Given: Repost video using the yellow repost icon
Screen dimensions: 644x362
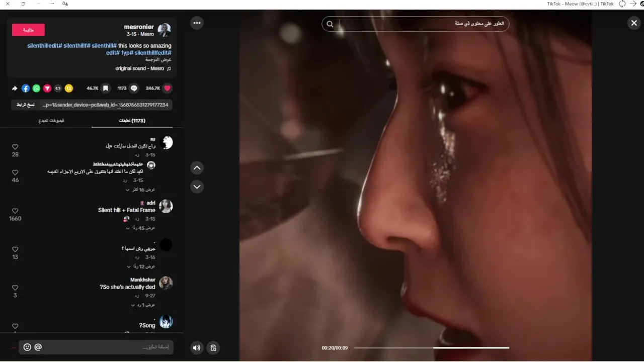Looking at the screenshot, I should (69, 88).
